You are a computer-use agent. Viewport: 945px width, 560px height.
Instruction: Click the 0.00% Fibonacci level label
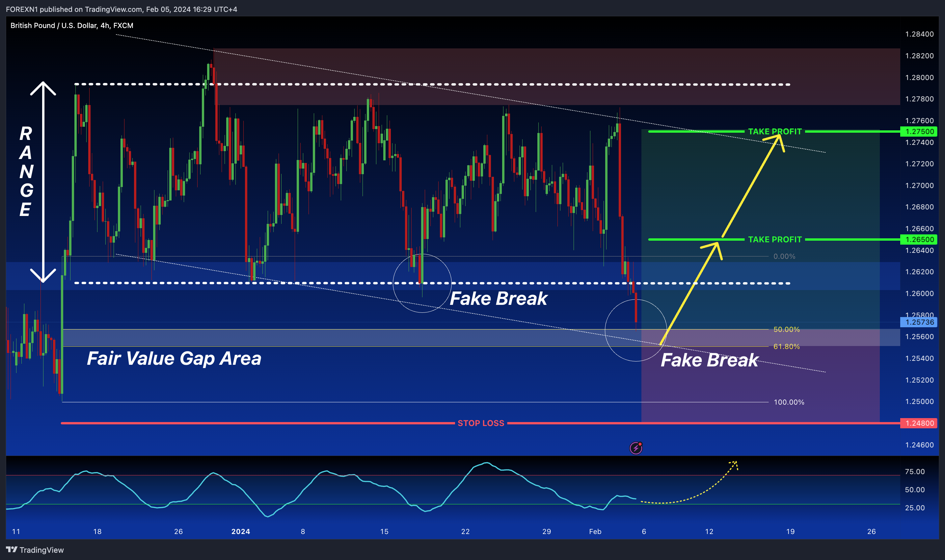784,256
